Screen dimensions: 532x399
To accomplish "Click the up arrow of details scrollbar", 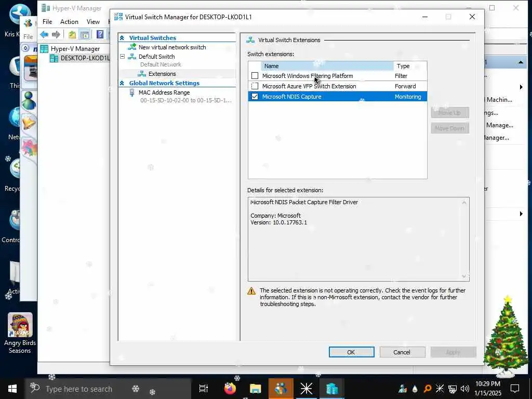I will 464,203.
